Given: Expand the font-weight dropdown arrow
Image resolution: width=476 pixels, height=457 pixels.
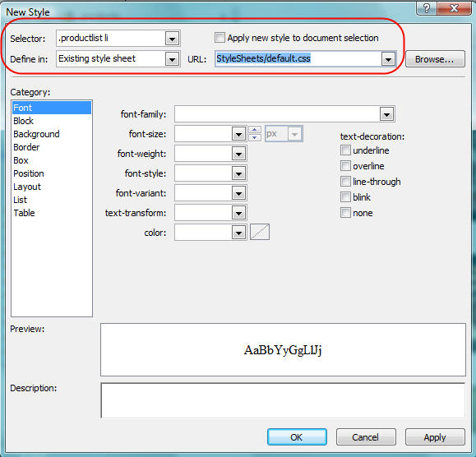Looking at the screenshot, I should click(x=239, y=154).
